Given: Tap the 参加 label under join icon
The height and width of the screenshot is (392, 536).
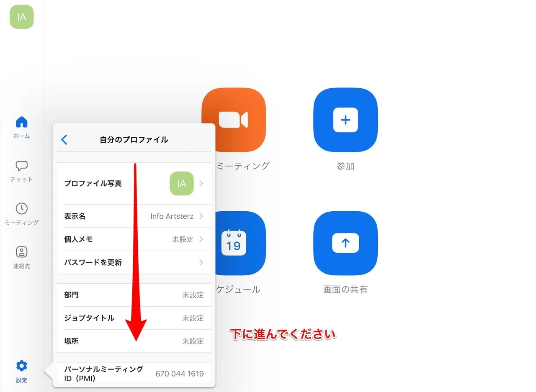Looking at the screenshot, I should [345, 166].
